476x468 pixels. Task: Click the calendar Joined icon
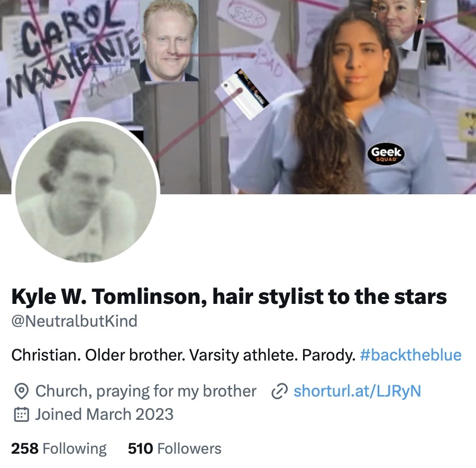[x=22, y=415]
